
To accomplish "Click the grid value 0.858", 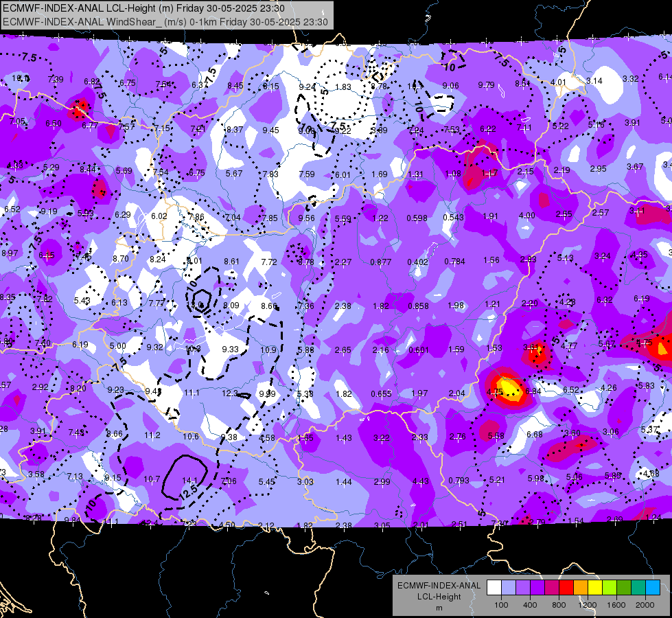I will pos(418,306).
